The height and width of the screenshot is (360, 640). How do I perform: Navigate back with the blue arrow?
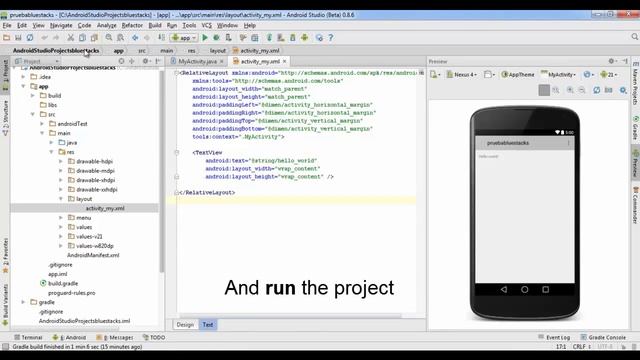click(x=135, y=38)
